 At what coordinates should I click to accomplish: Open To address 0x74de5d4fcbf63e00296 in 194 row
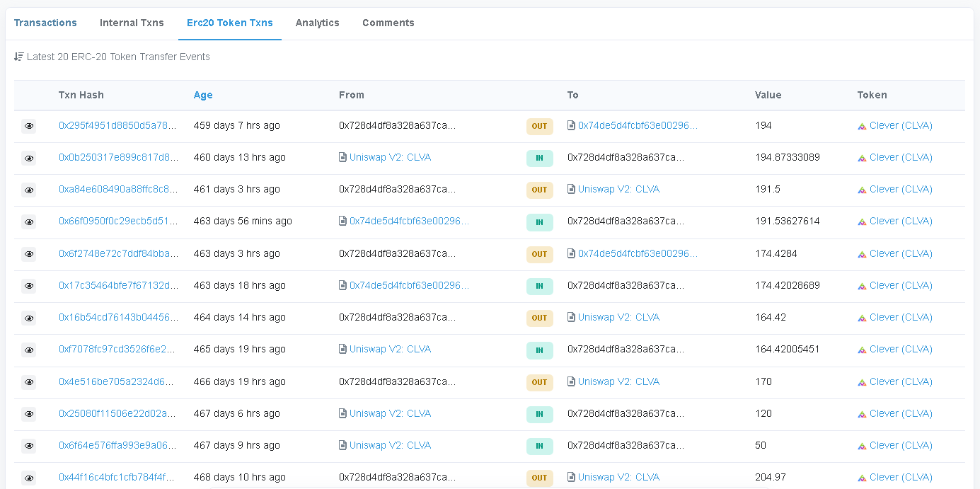point(638,125)
